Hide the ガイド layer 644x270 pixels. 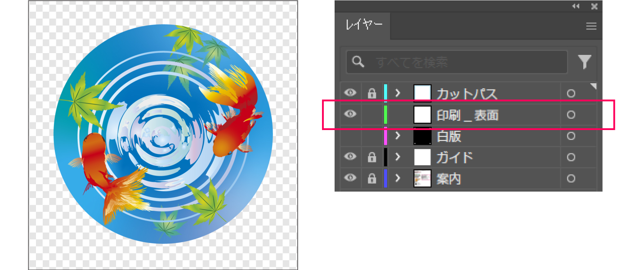pos(350,157)
